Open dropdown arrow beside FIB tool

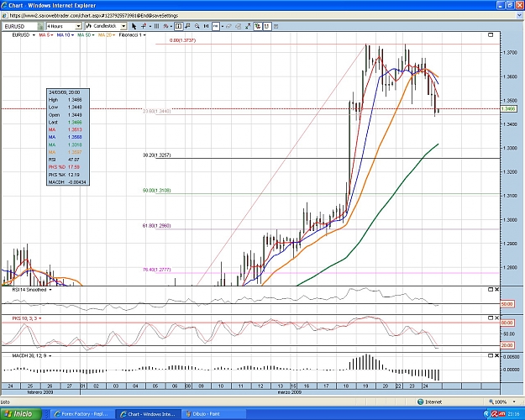pos(221,26)
